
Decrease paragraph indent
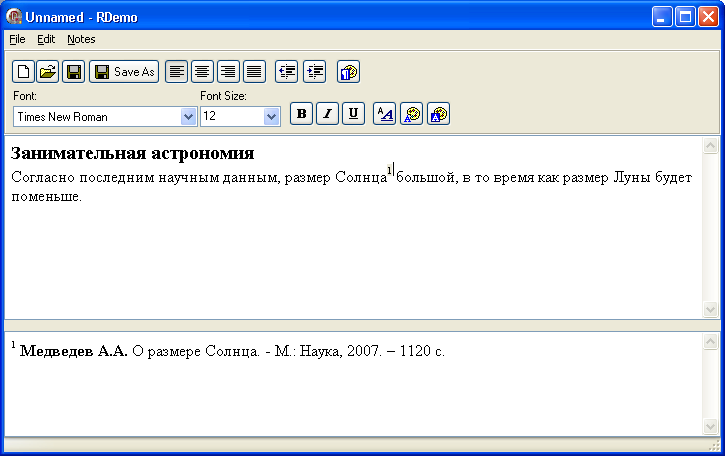coord(287,72)
